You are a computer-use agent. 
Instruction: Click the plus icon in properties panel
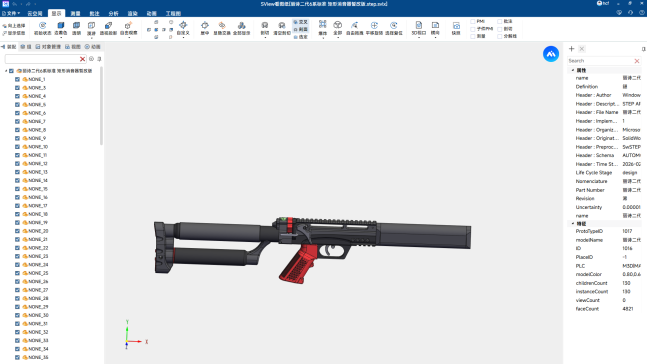click(571, 49)
